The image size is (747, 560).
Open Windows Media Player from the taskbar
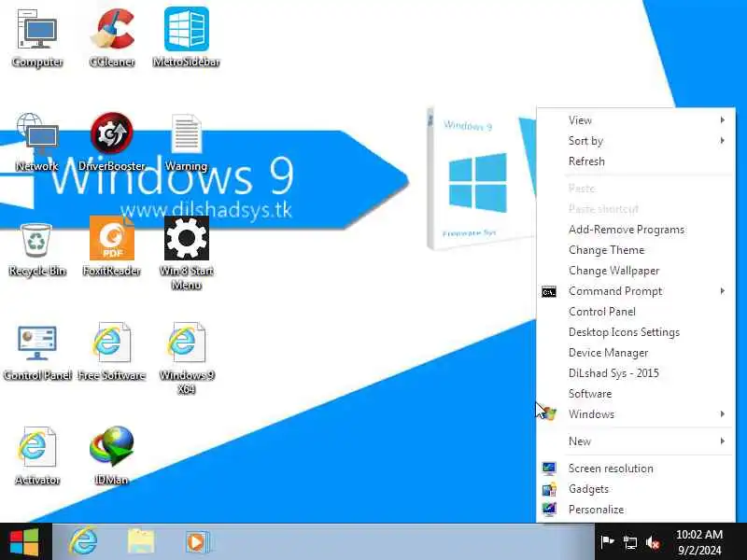tap(197, 542)
